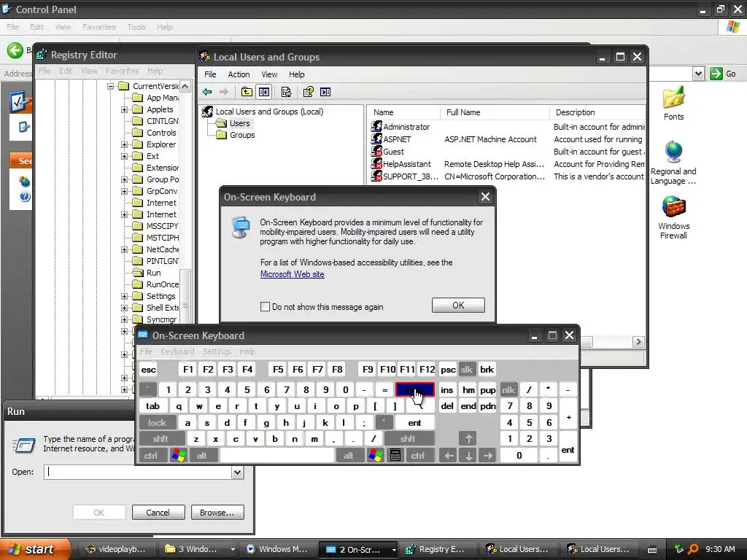Open the Fonts folder in Control Panel
This screenshot has width=747, height=560.
coord(673,104)
